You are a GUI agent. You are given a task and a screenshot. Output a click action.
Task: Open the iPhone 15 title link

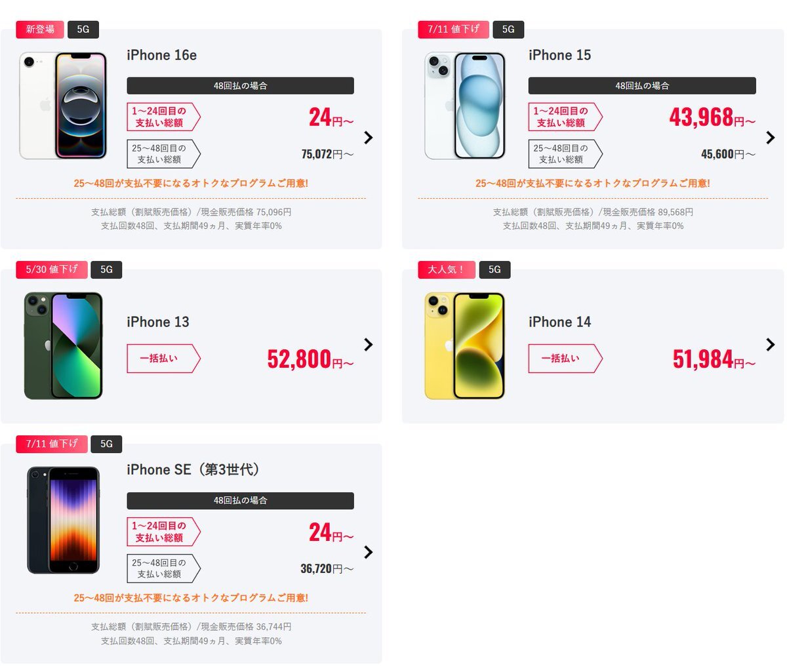pos(559,55)
